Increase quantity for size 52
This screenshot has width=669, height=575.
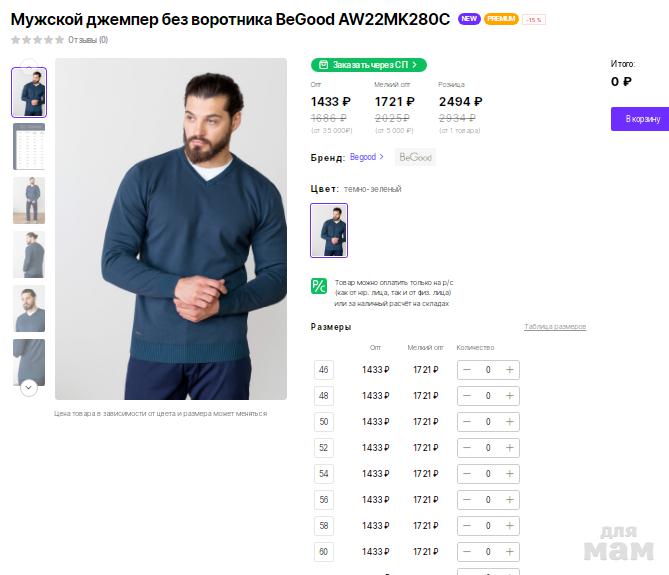click(x=510, y=448)
